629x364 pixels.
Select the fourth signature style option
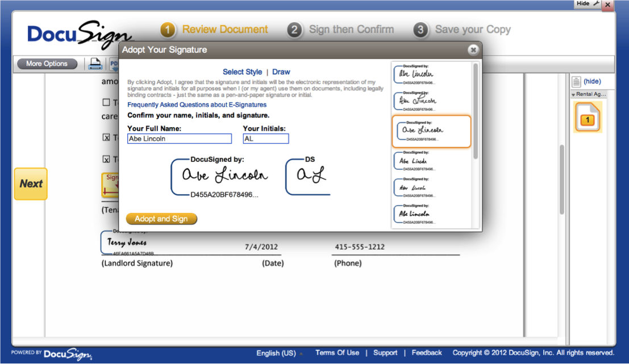415,161
